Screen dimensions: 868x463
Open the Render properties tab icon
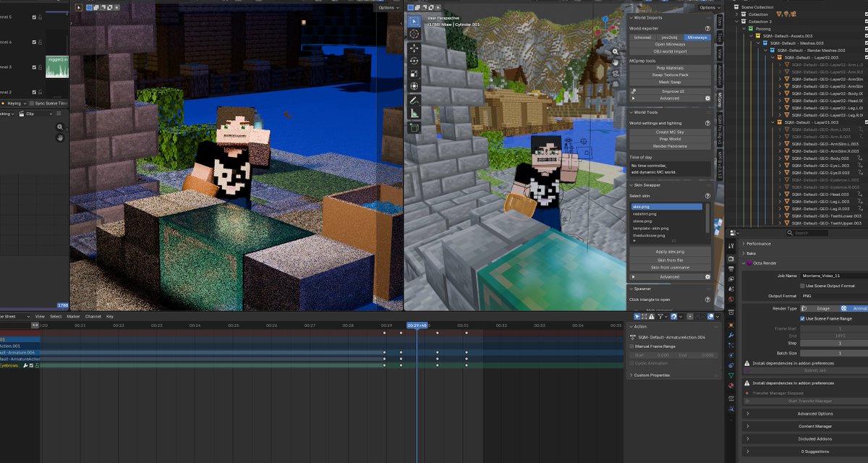731,258
